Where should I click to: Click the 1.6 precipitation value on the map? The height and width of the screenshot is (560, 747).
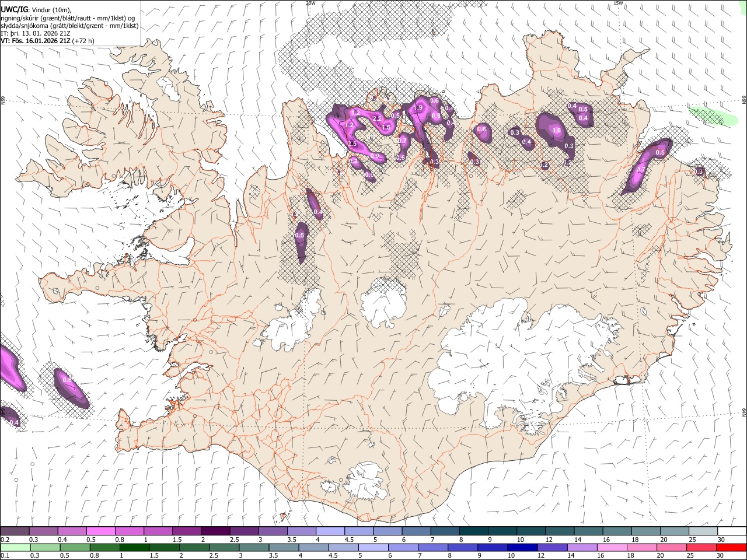[386, 128]
